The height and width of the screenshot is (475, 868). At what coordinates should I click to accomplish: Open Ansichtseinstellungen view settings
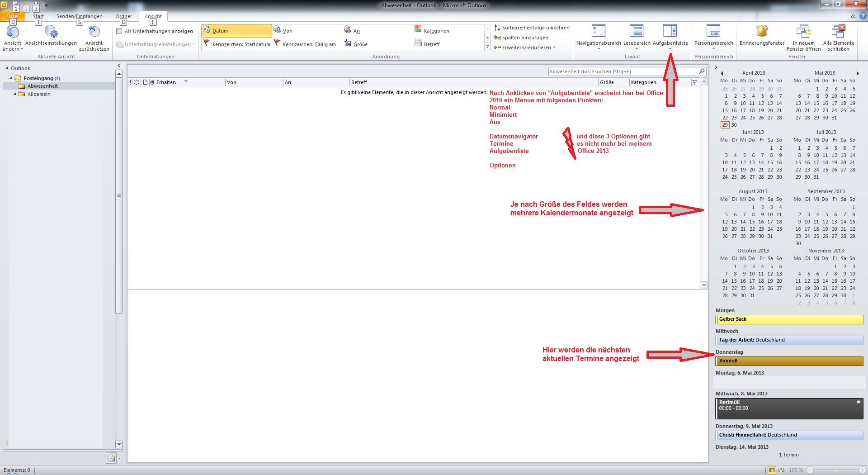click(51, 36)
